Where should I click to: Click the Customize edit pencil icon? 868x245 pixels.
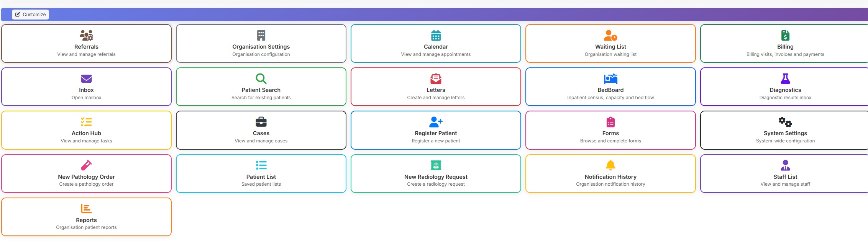click(x=18, y=15)
